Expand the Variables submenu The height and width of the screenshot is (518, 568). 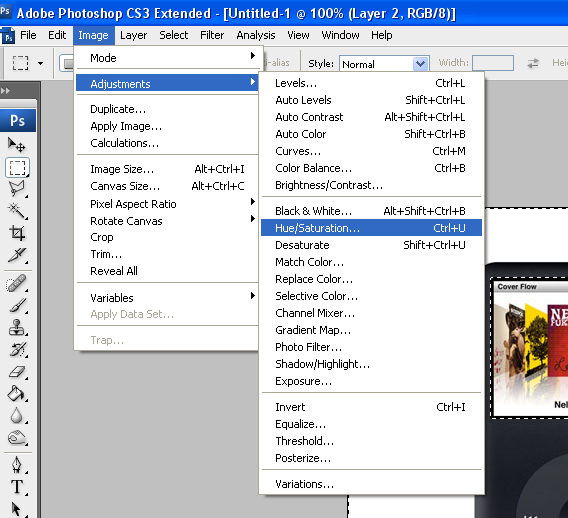pos(167,297)
